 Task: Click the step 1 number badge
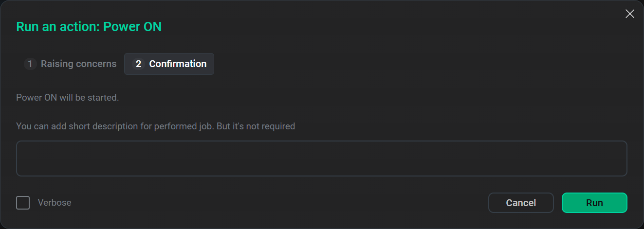pyautogui.click(x=30, y=64)
